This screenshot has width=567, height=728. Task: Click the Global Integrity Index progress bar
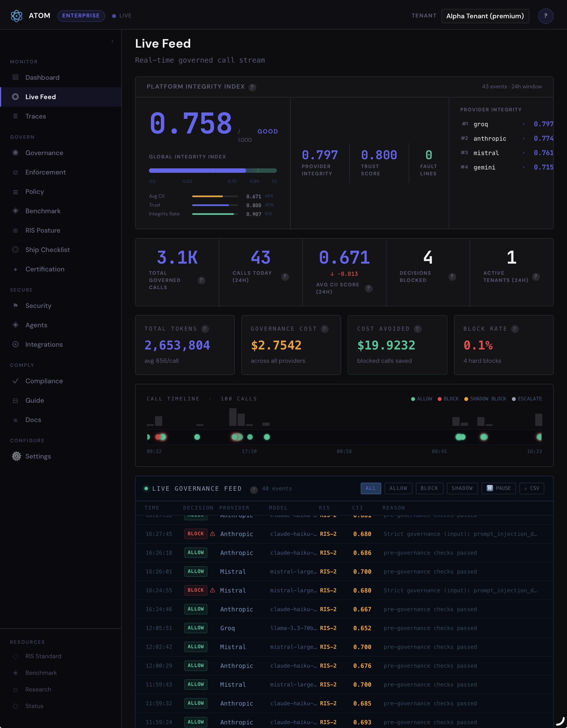(x=213, y=170)
